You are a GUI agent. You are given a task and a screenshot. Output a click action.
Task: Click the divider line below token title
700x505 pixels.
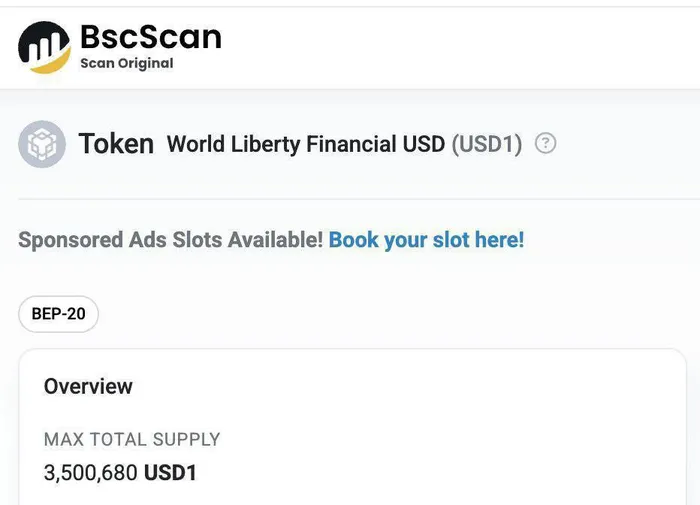359,199
